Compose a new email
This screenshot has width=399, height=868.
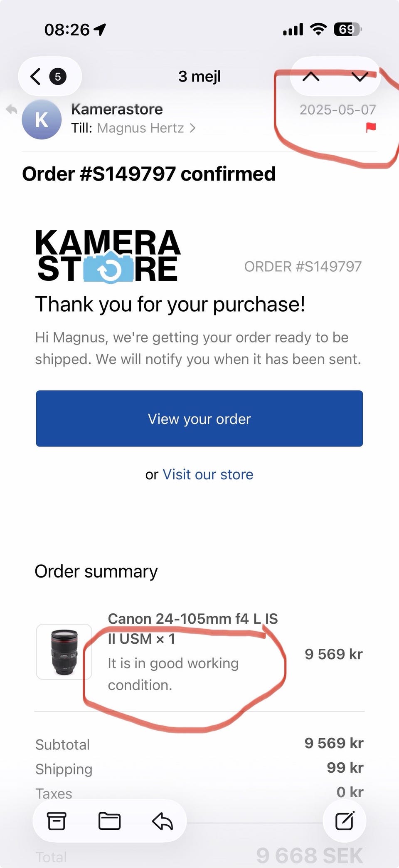tap(345, 821)
